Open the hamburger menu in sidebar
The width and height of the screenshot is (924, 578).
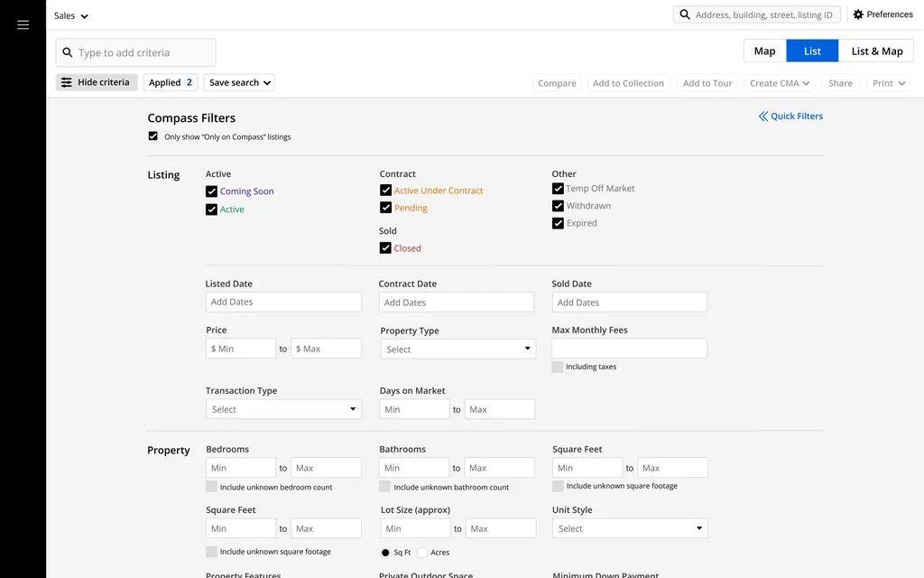(x=23, y=24)
